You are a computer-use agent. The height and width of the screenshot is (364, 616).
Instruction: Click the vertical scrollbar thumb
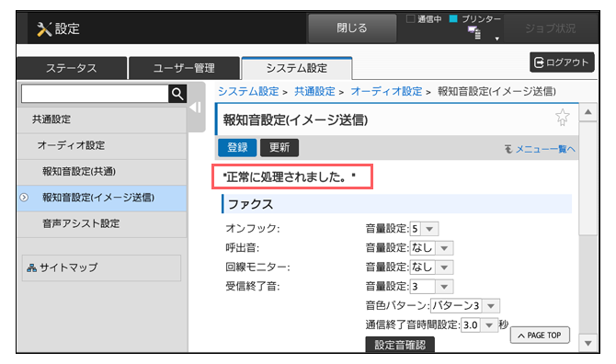pos(588,178)
